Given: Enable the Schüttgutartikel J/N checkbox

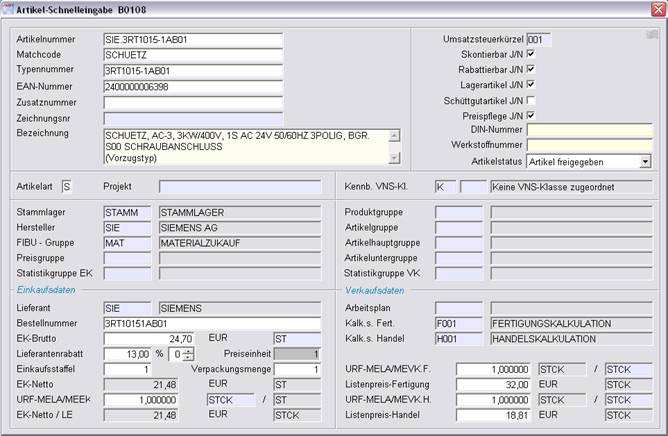Looking at the screenshot, I should [x=531, y=100].
